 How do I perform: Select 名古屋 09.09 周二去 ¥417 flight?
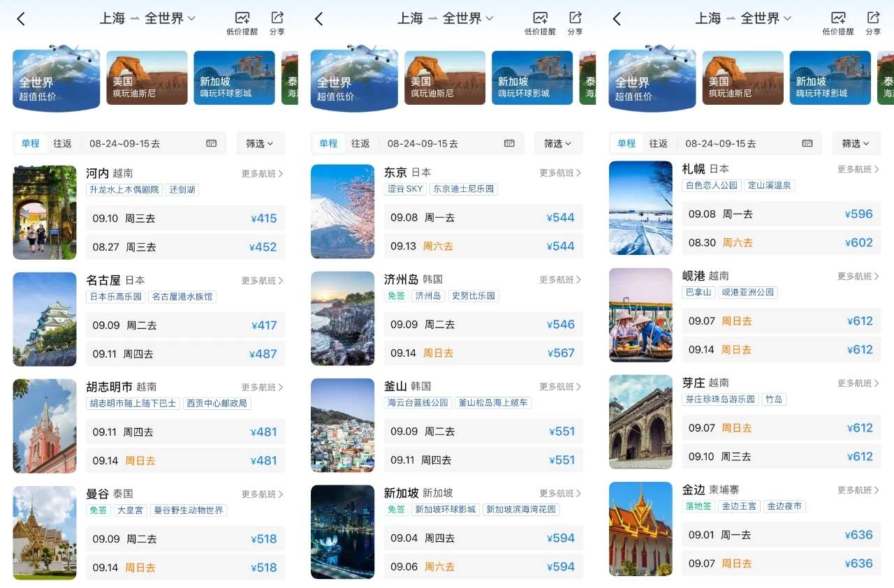186,325
